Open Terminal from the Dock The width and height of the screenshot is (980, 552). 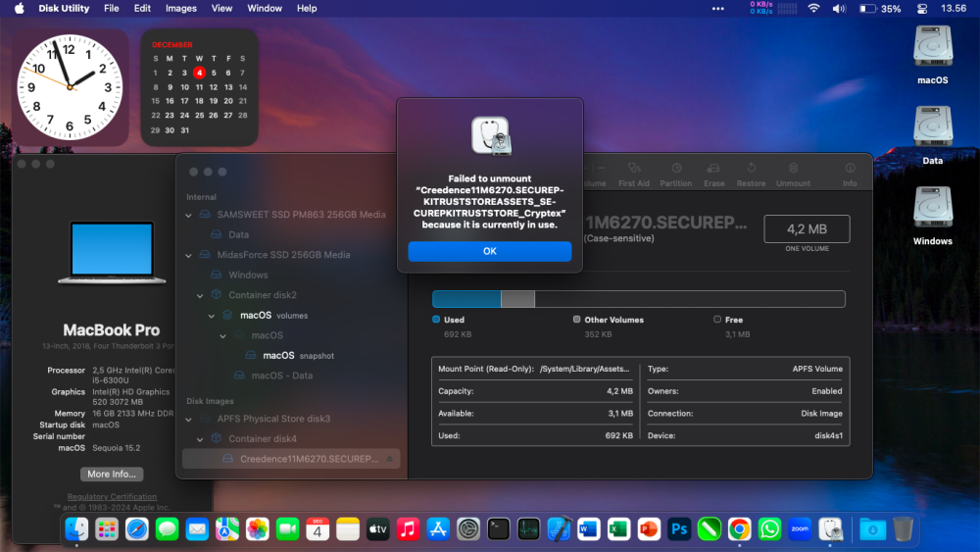tap(498, 529)
